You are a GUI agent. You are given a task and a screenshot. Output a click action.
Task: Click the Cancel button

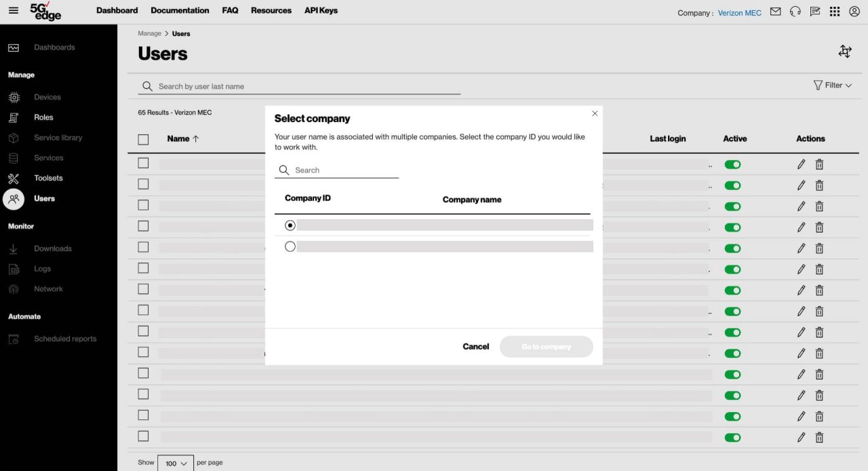point(475,347)
